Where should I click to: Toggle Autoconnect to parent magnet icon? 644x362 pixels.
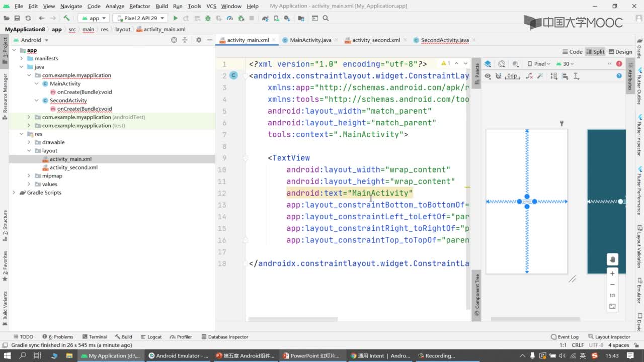coord(499,76)
